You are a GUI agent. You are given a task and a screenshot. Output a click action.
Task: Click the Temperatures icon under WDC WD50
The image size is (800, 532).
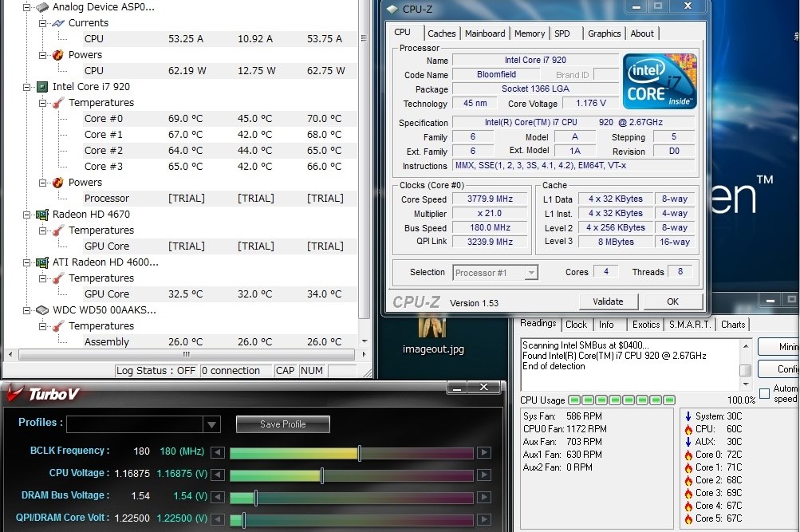(58, 326)
